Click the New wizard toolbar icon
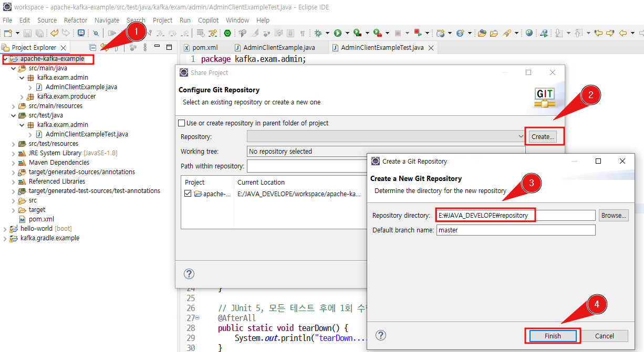 click(8, 33)
